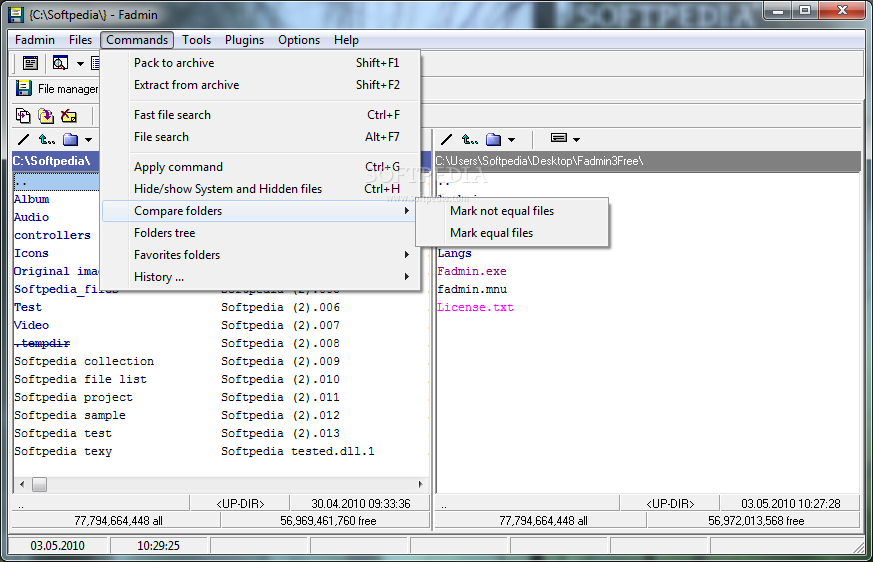Expand the Favorites folders submenu
Image resolution: width=873 pixels, height=562 pixels.
(x=261, y=255)
